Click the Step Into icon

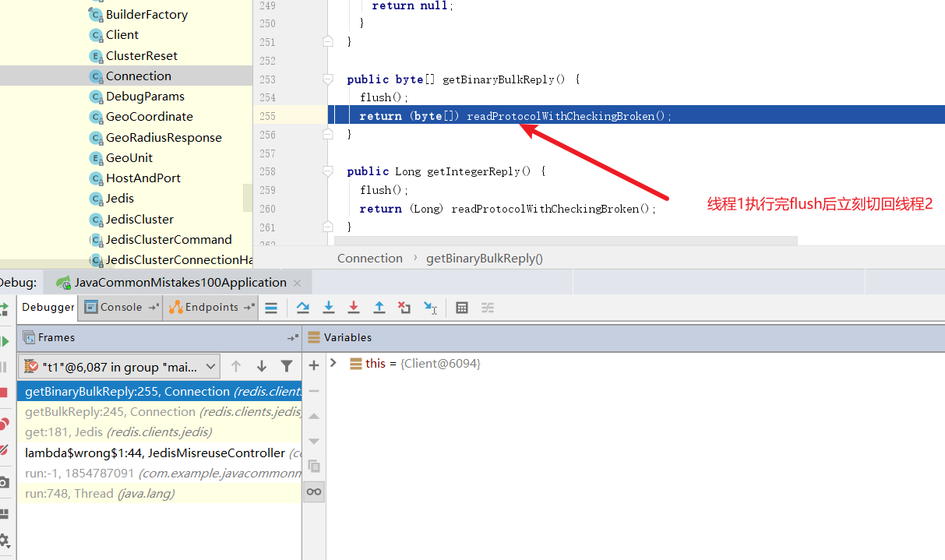point(329,308)
